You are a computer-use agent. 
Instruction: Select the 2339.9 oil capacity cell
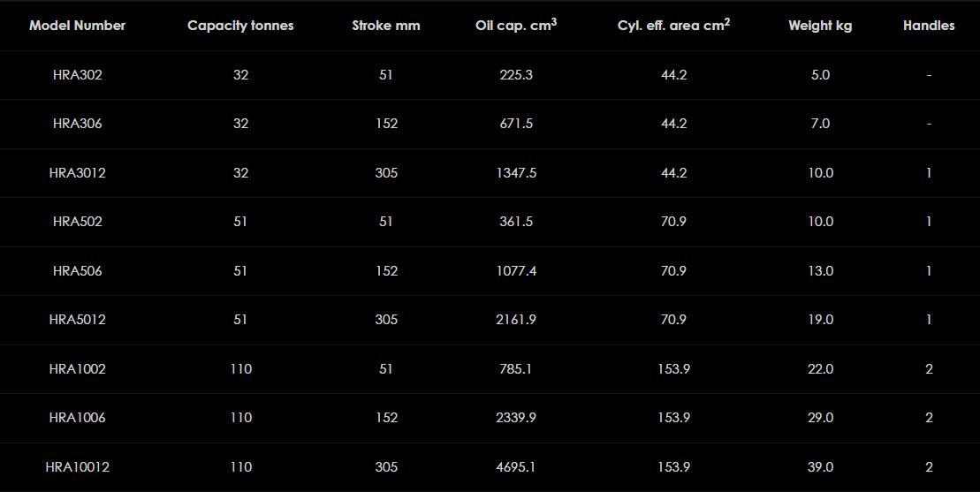pyautogui.click(x=516, y=418)
